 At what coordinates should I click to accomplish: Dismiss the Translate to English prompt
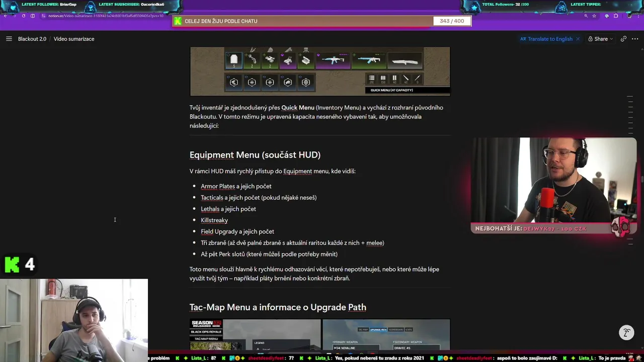578,39
